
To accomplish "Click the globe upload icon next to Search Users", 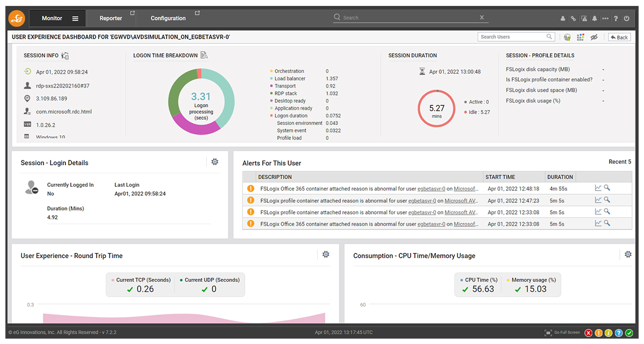I will tap(567, 36).
